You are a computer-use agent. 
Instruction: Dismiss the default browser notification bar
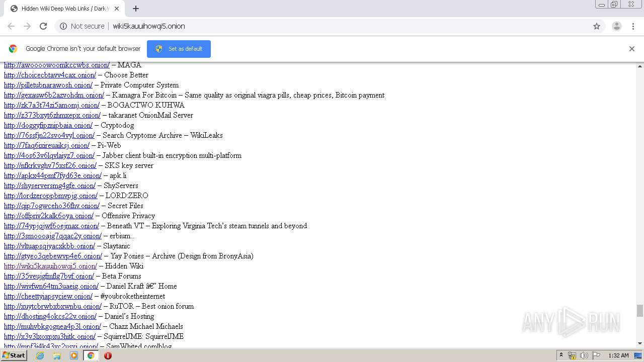(x=632, y=49)
